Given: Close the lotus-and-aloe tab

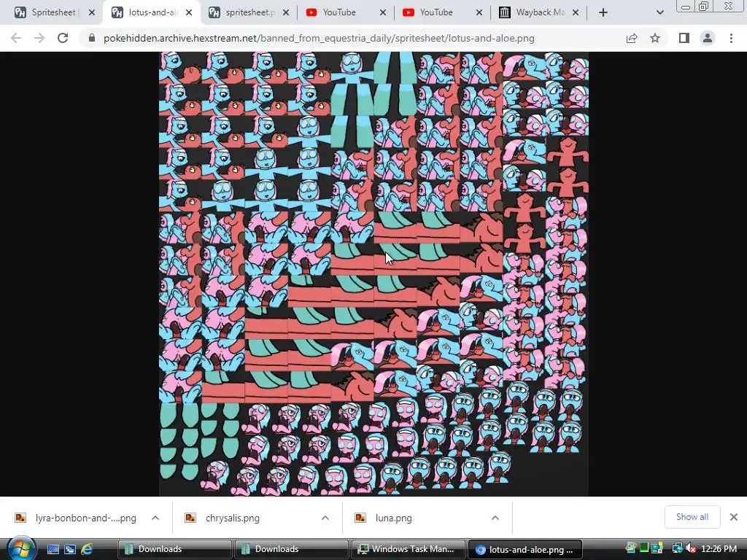Looking at the screenshot, I should 189,12.
